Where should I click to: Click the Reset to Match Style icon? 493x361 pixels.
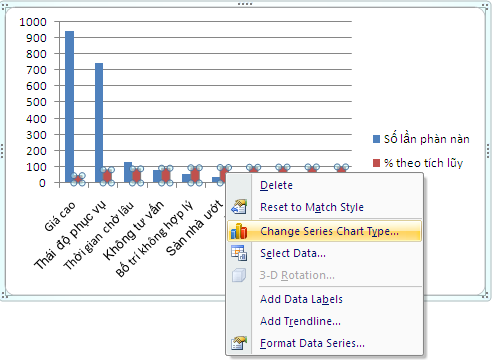[x=239, y=207]
